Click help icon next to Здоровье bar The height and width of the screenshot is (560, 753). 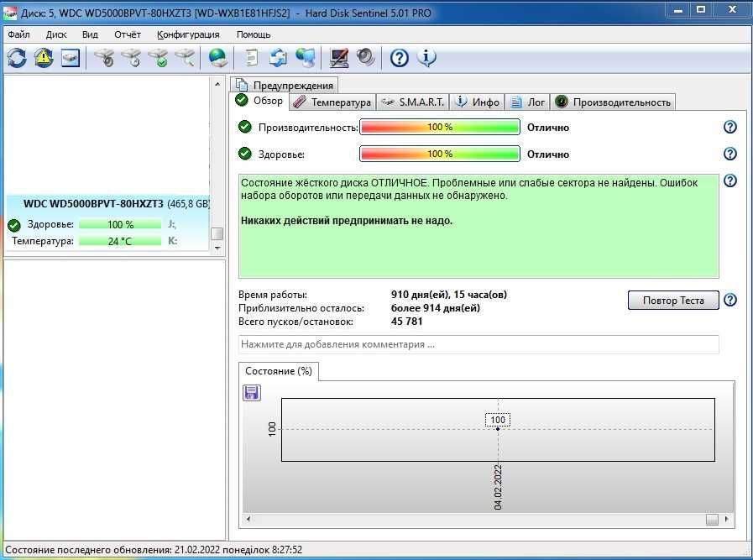(x=730, y=154)
